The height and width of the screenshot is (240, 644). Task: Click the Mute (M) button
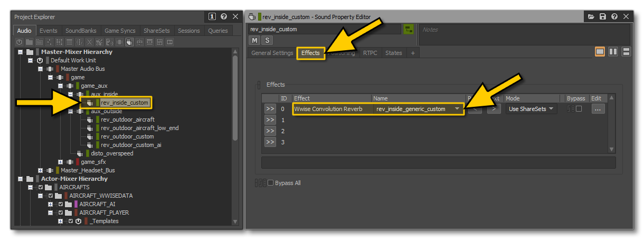click(254, 40)
